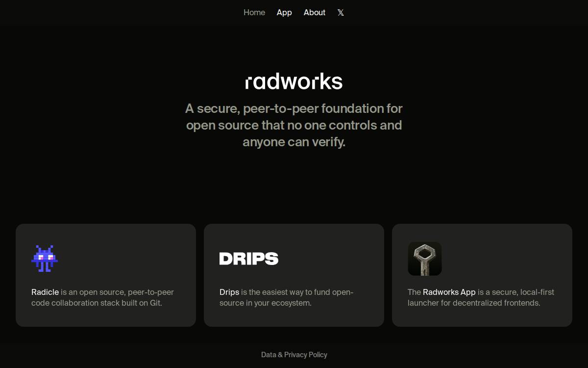Image resolution: width=588 pixels, height=368 pixels.
Task: Open the Radworks App link text
Action: 449,292
